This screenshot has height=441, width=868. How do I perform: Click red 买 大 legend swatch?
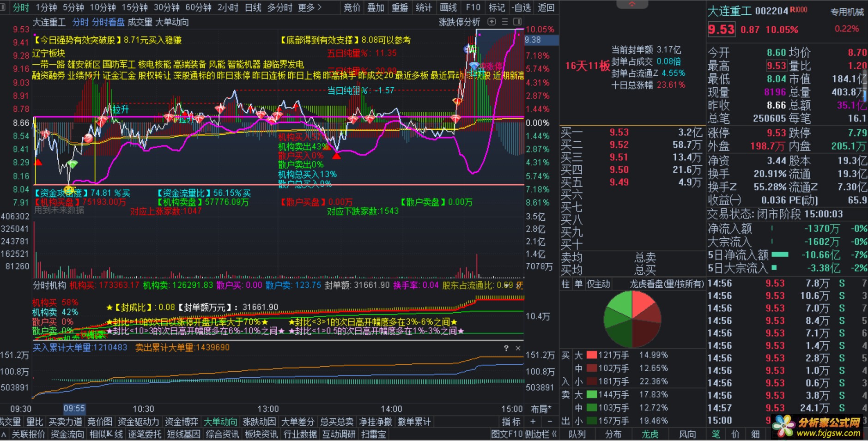tap(592, 355)
